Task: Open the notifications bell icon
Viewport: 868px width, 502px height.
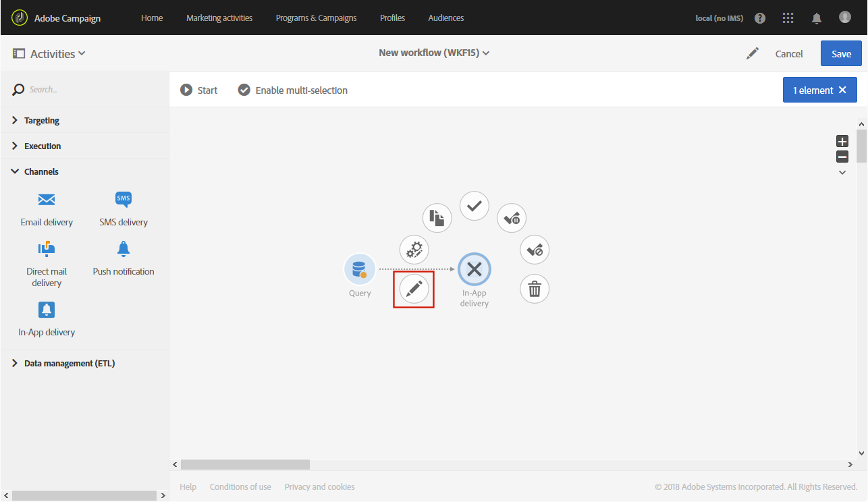Action: (x=817, y=18)
